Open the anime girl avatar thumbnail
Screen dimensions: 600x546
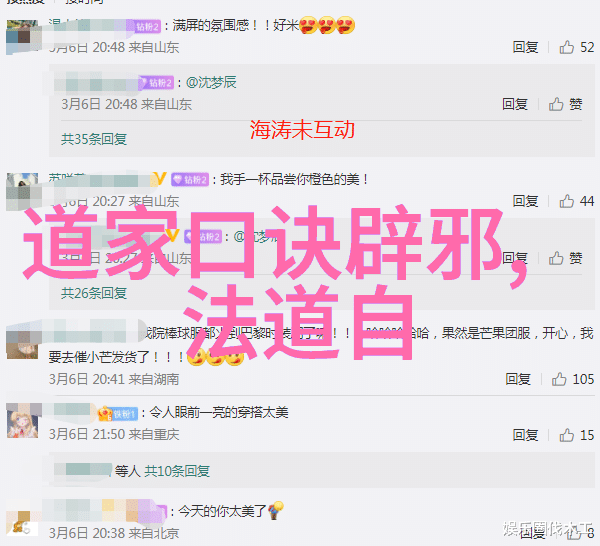[23, 421]
